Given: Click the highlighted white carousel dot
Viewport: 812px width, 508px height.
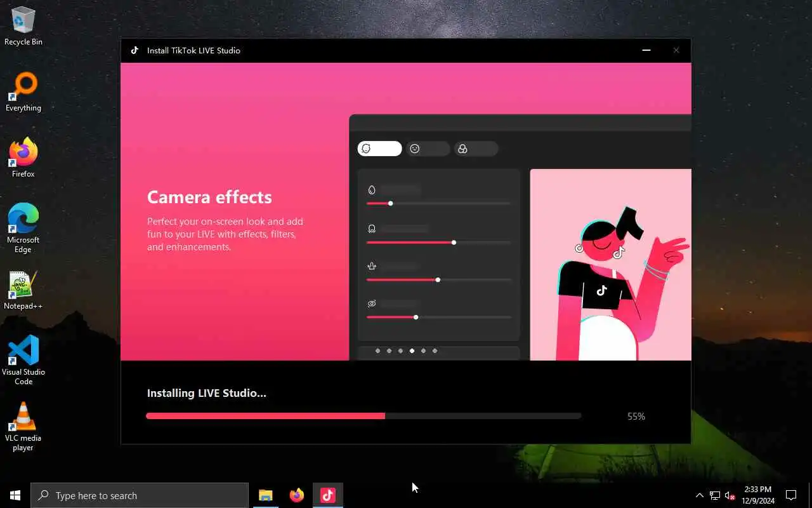Looking at the screenshot, I should [x=412, y=351].
